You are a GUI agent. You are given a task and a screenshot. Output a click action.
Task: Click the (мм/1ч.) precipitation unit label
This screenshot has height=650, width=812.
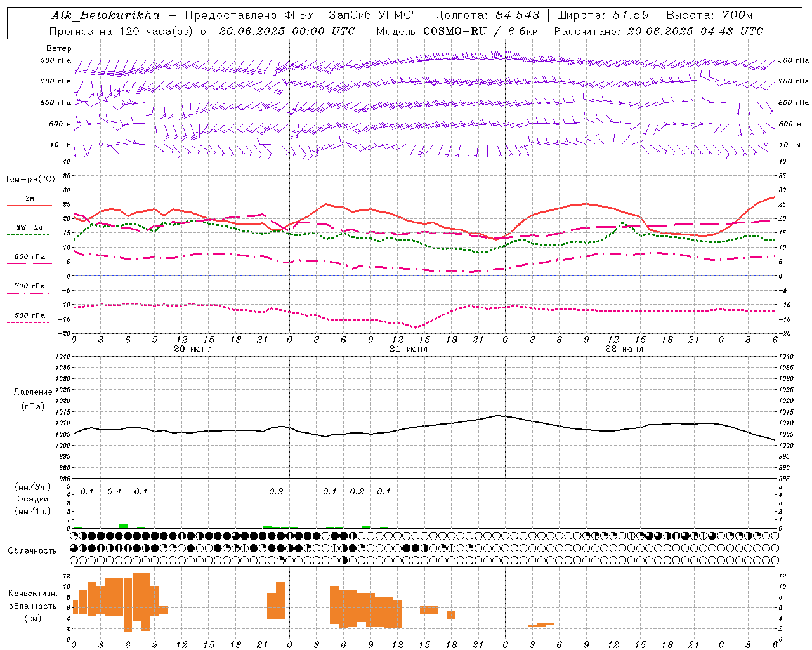33,511
